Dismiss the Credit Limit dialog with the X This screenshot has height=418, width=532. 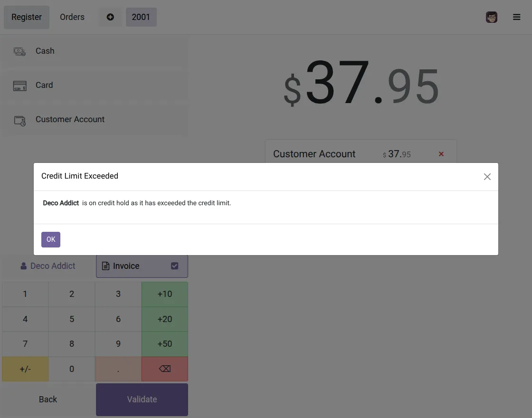click(x=487, y=176)
